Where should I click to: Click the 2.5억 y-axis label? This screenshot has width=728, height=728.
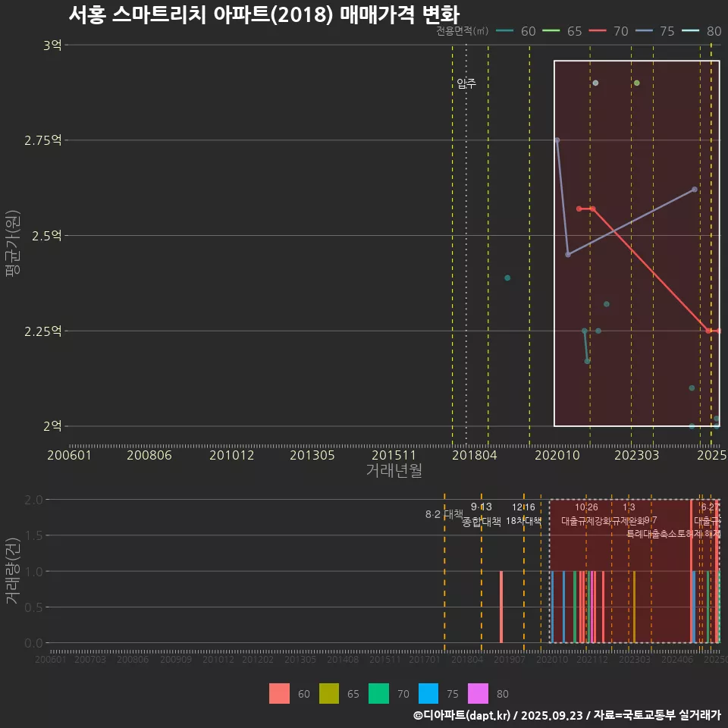coord(46,236)
